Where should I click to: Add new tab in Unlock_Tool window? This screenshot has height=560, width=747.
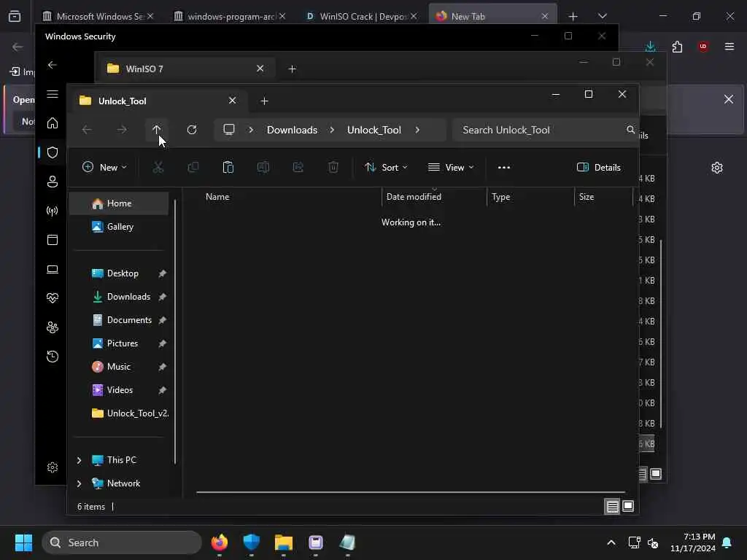(264, 101)
